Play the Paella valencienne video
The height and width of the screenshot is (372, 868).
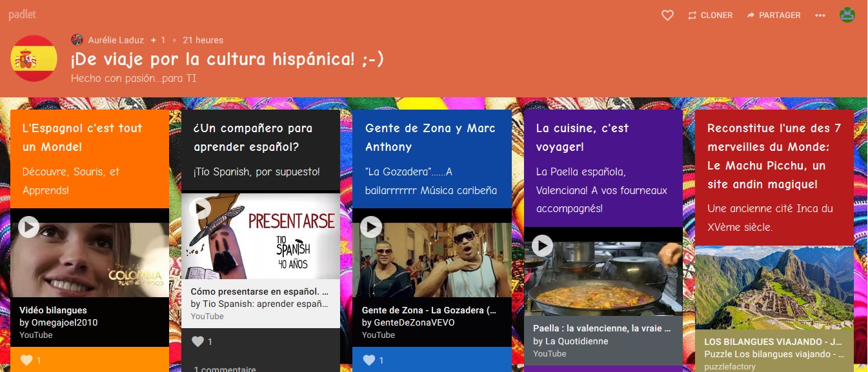(542, 245)
